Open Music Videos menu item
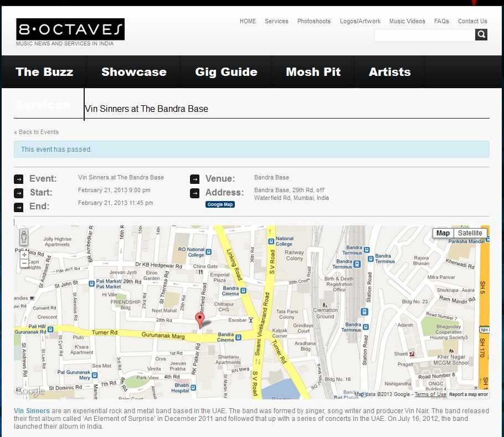The height and width of the screenshot is (437, 504). [x=407, y=21]
